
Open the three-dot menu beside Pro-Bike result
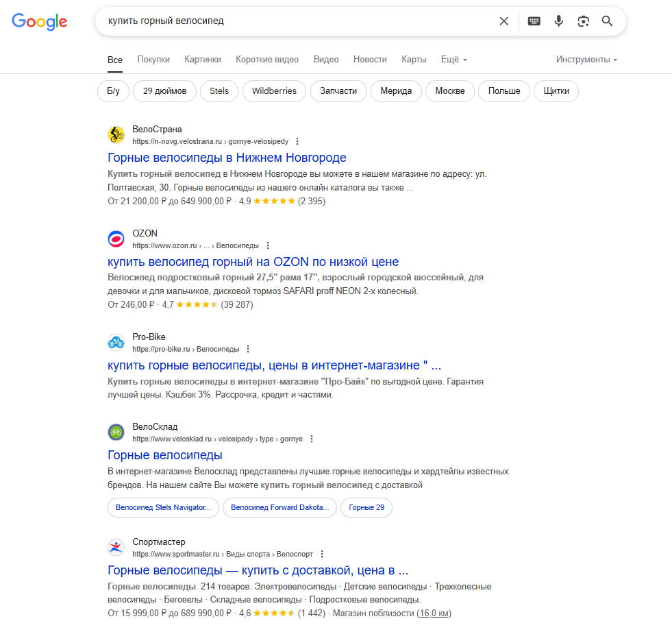click(x=248, y=349)
